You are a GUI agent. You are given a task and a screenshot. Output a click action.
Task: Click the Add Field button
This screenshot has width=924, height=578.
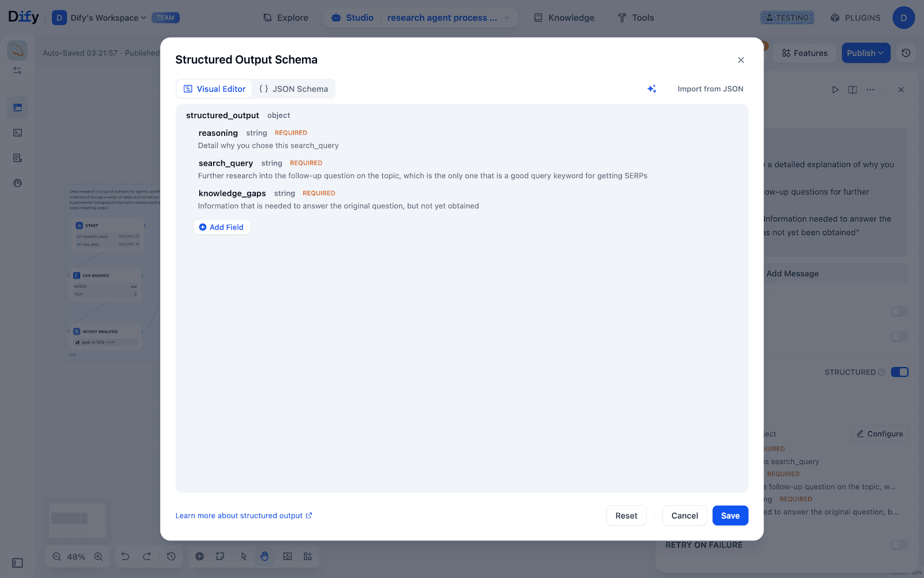coord(222,227)
